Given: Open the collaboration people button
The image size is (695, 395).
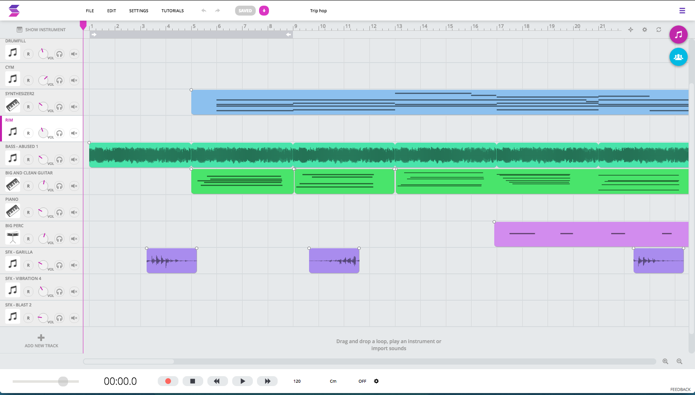Looking at the screenshot, I should [678, 57].
